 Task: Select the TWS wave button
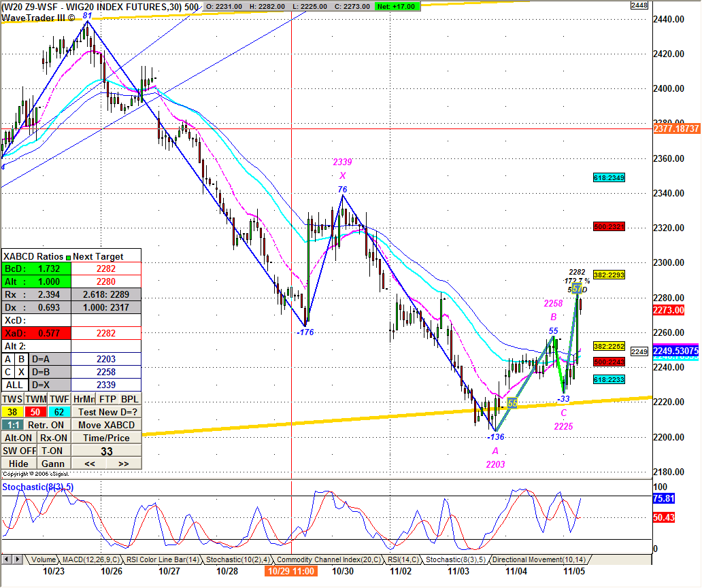[12, 399]
